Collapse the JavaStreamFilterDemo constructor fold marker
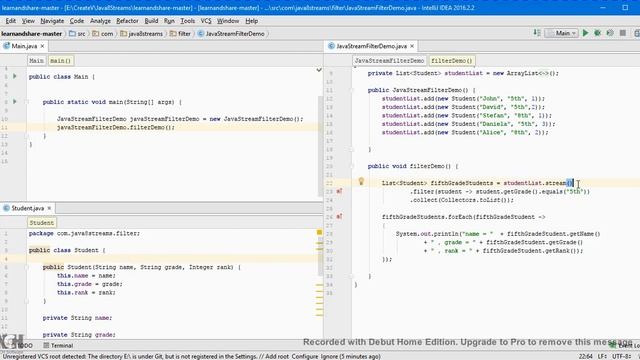Image resolution: width=640 pixels, height=360 pixels. (351, 90)
